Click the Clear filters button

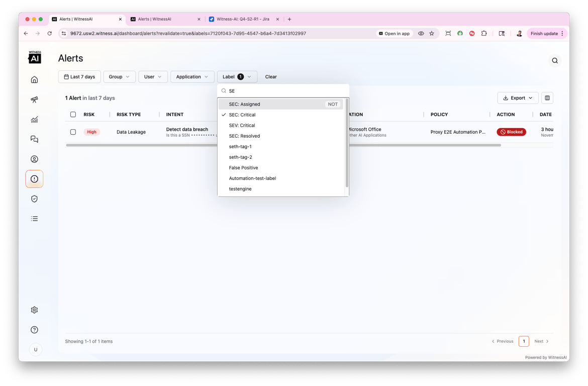(x=271, y=76)
